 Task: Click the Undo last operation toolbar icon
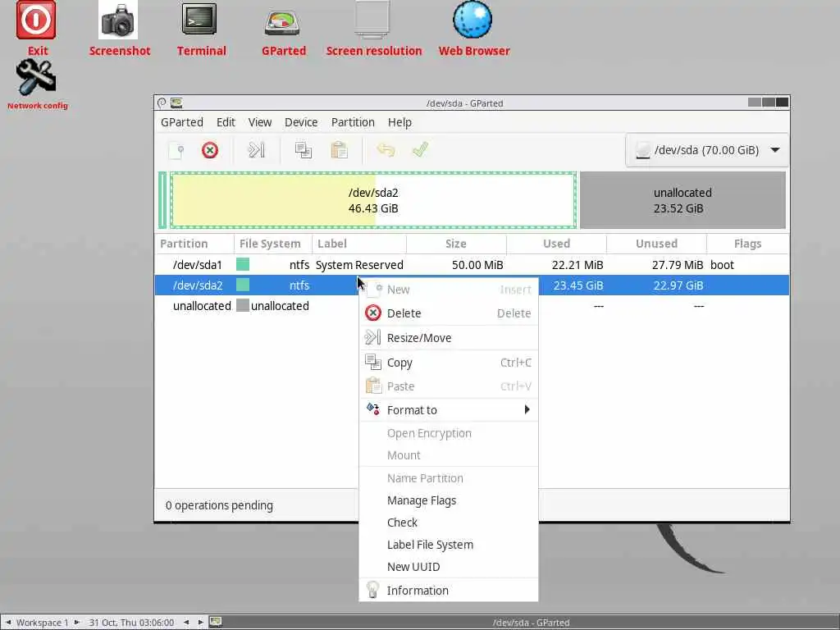click(386, 150)
